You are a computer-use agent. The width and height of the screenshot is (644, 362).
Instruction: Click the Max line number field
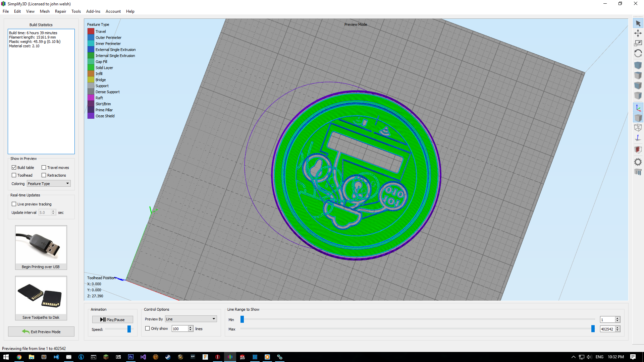[608, 329]
